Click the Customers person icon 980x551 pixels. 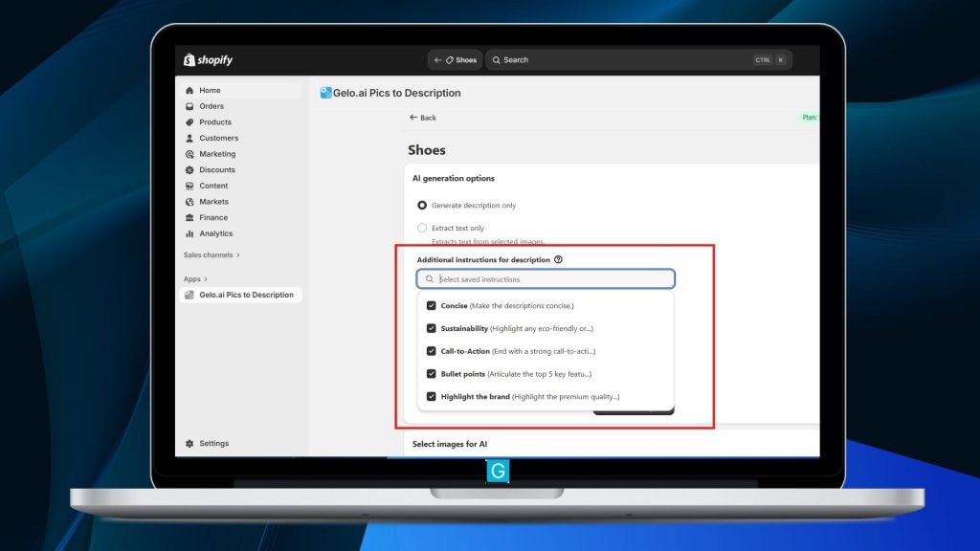point(189,138)
